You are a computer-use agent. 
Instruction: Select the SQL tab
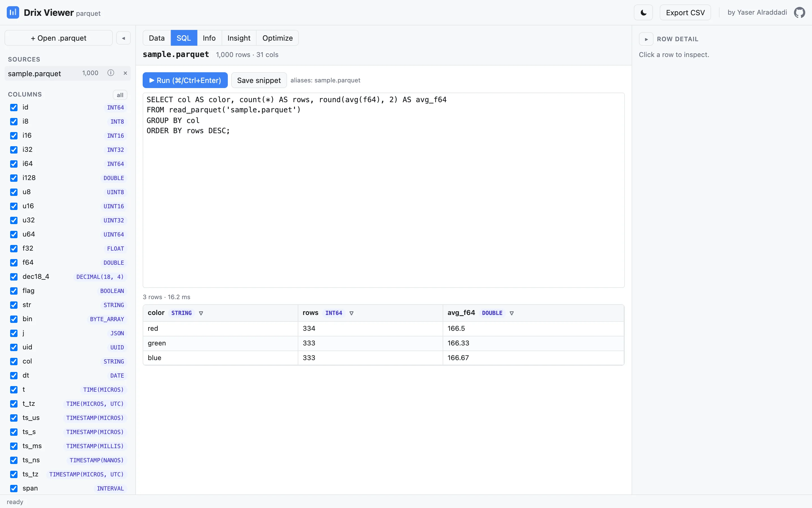pyautogui.click(x=184, y=38)
